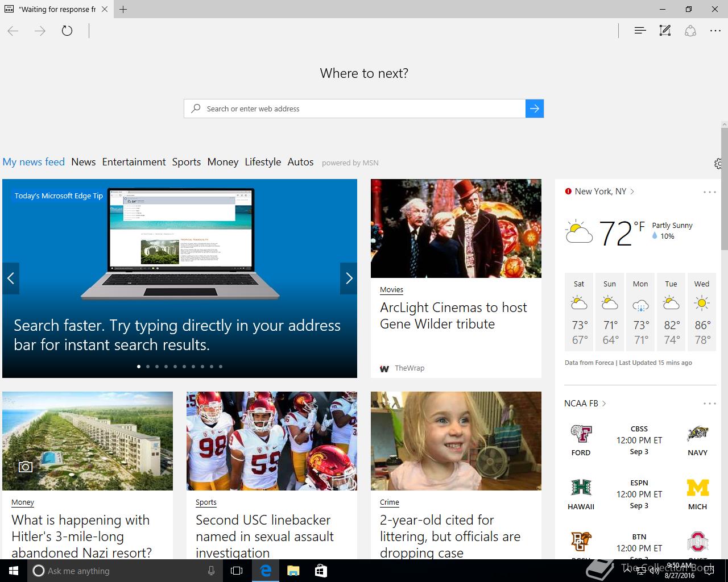Select the 'Waiting for response' browser tab
This screenshot has width=728, height=582.
pos(56,9)
